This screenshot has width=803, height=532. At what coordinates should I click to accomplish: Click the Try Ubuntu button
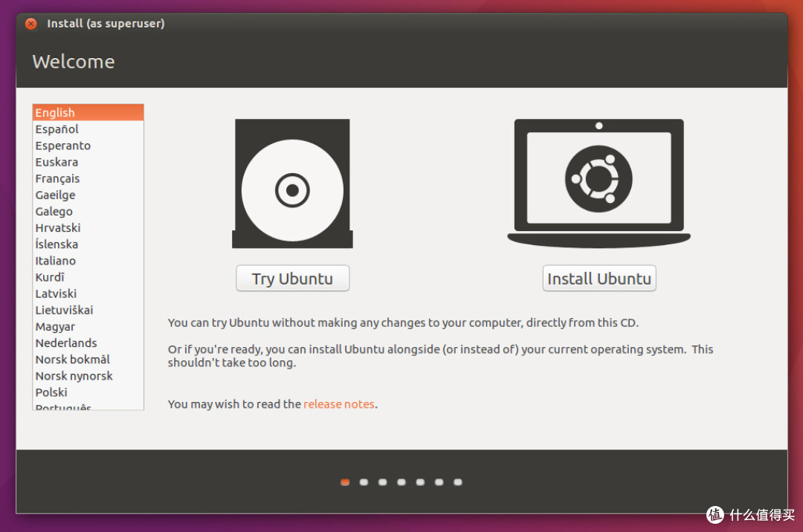click(292, 279)
